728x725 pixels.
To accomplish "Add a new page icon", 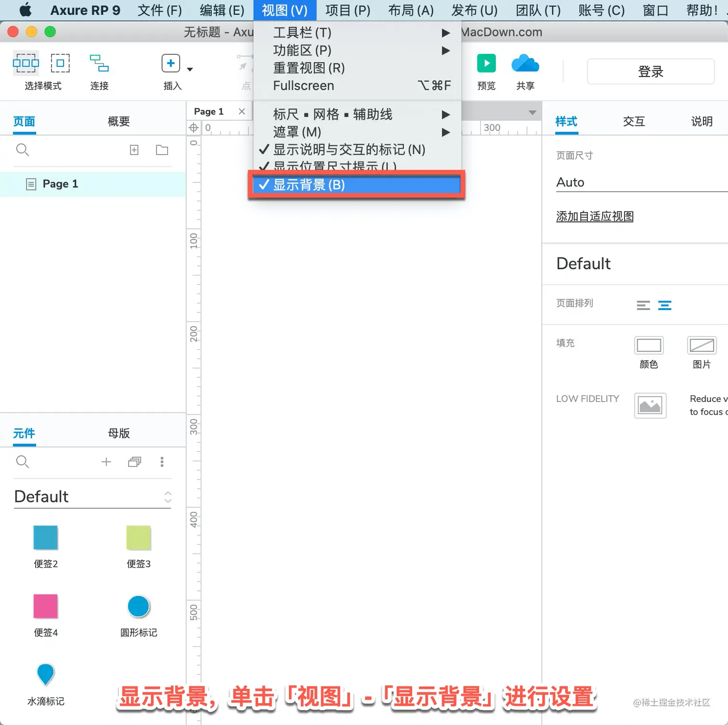I will [x=134, y=150].
